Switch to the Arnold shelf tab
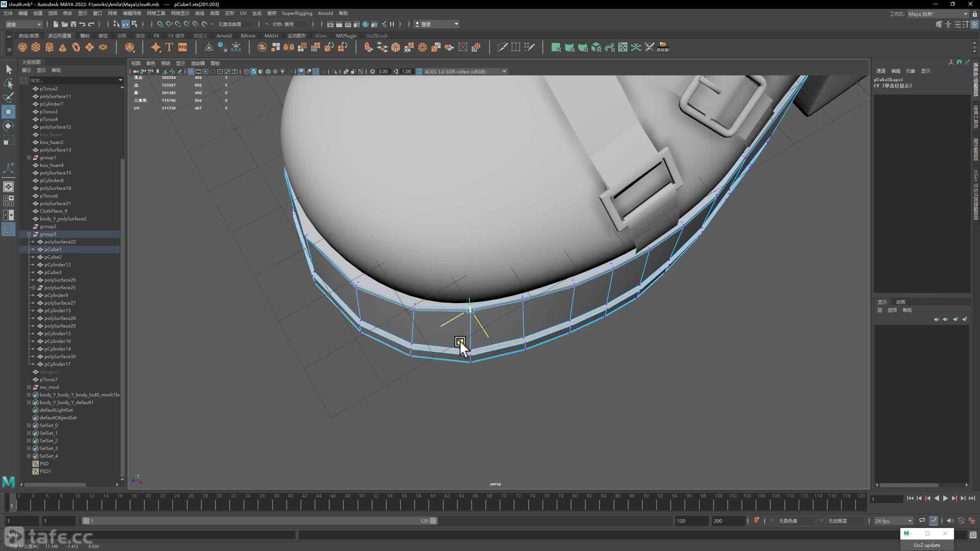 point(224,36)
